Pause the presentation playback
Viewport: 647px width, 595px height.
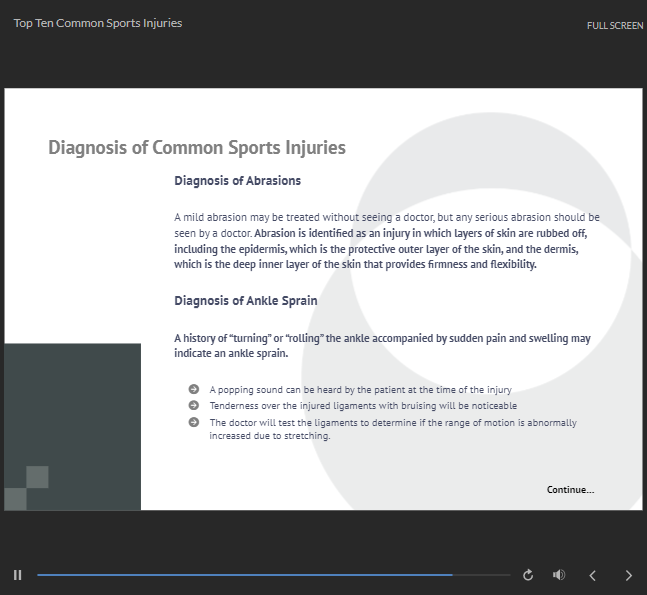point(17,575)
